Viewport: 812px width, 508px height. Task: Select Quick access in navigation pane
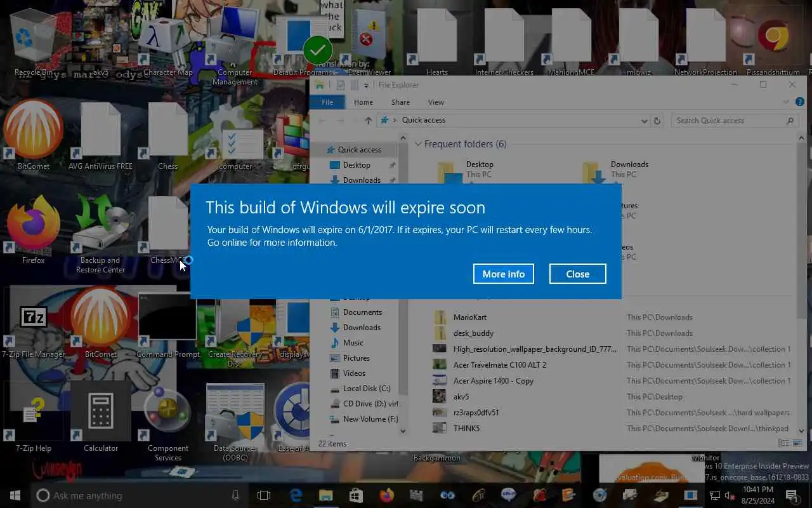click(x=359, y=150)
